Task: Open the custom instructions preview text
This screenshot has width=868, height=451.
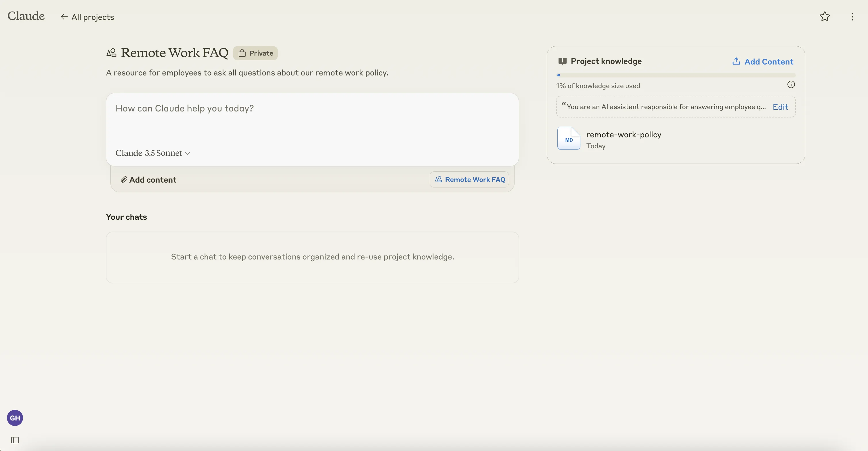Action: tap(666, 107)
